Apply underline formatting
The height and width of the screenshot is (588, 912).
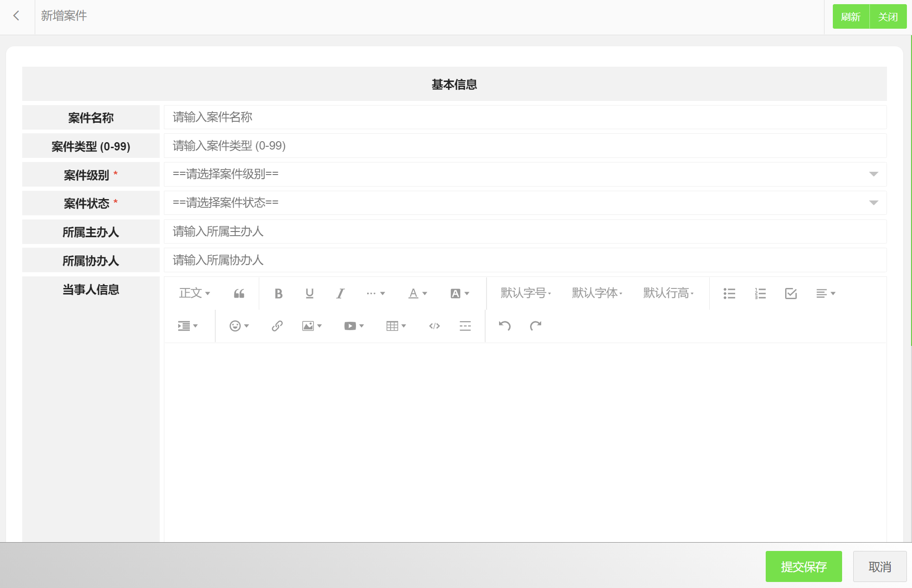point(309,294)
